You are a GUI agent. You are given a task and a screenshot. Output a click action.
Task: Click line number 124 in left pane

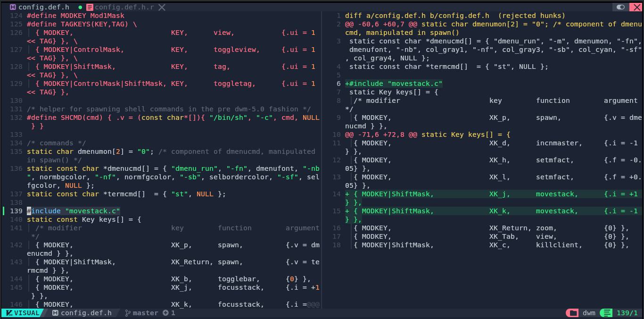click(16, 16)
